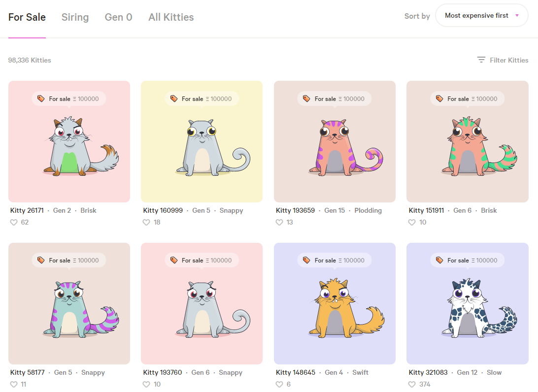The height and width of the screenshot is (392, 538).
Task: Click '374' likes count
Action: click(x=425, y=384)
